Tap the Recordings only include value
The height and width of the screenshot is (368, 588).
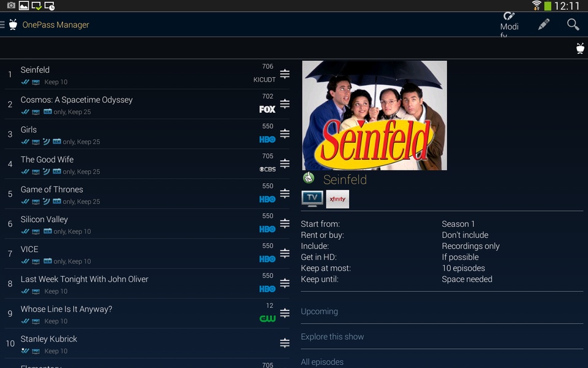[x=470, y=246]
